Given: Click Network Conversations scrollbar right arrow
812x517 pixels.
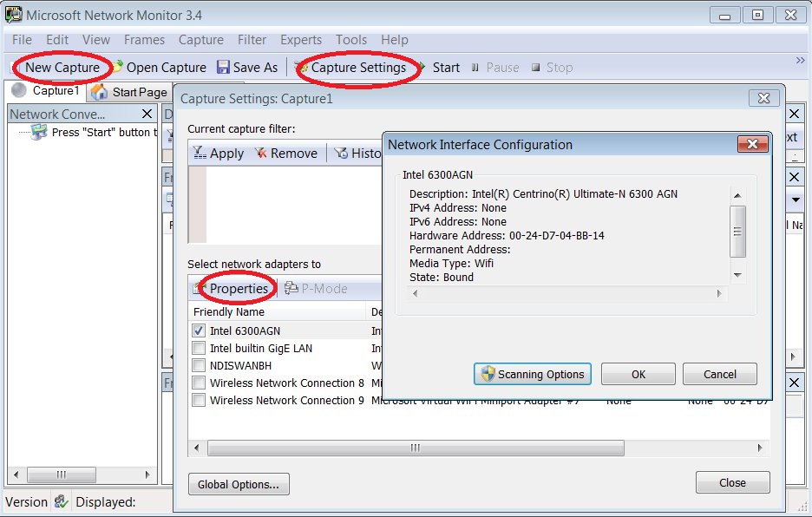Looking at the screenshot, I should [x=147, y=474].
